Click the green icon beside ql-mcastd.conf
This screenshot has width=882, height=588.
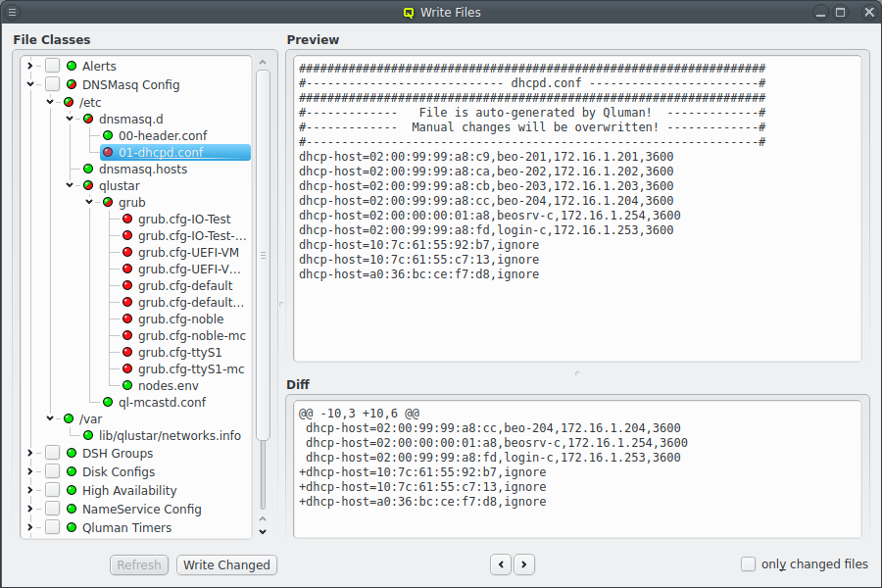coord(108,402)
